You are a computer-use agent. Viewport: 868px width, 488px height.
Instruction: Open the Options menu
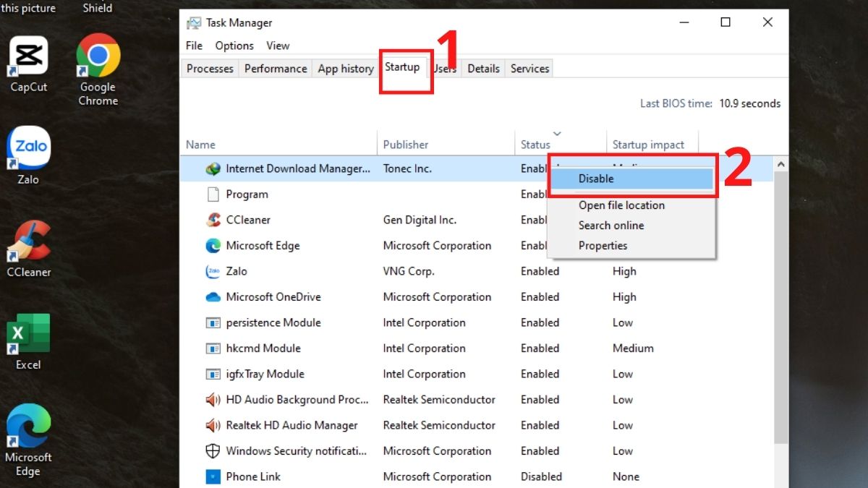coord(234,46)
